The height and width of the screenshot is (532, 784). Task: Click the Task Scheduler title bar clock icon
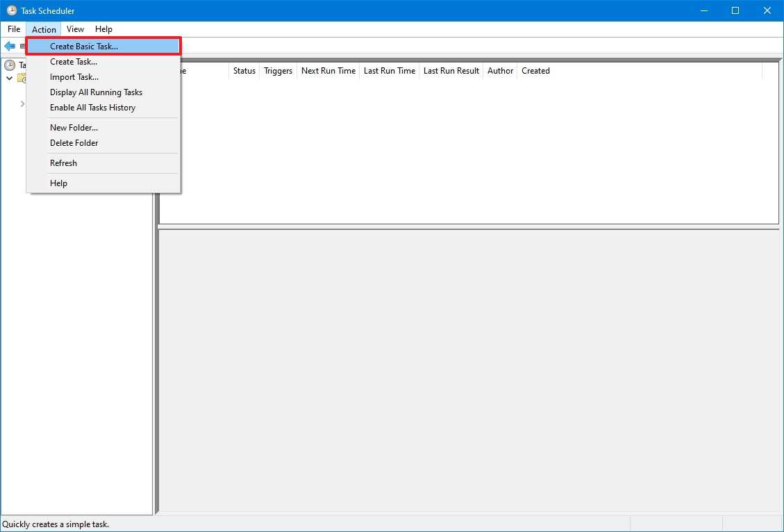pyautogui.click(x=11, y=10)
